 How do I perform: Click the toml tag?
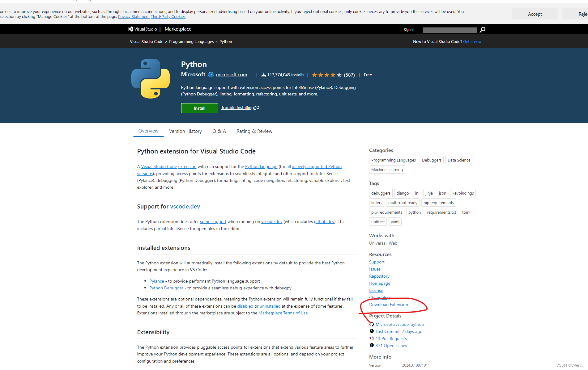pos(466,212)
